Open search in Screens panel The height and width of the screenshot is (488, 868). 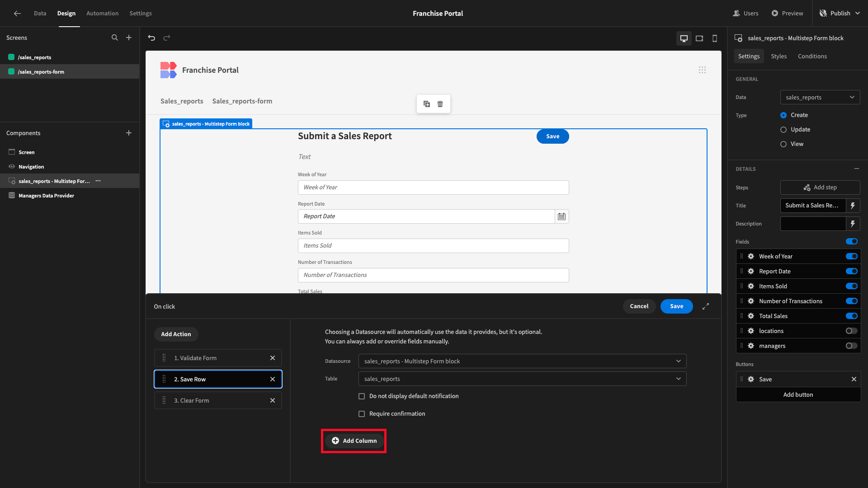(115, 38)
